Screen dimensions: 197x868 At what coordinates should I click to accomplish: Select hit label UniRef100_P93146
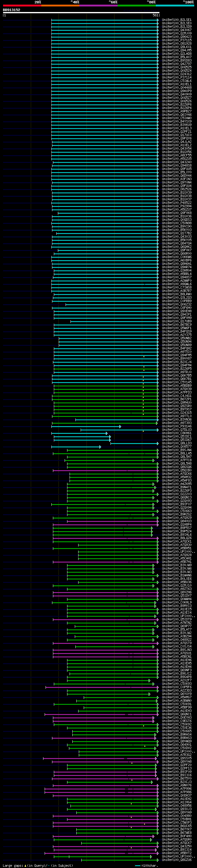[177, 426]
